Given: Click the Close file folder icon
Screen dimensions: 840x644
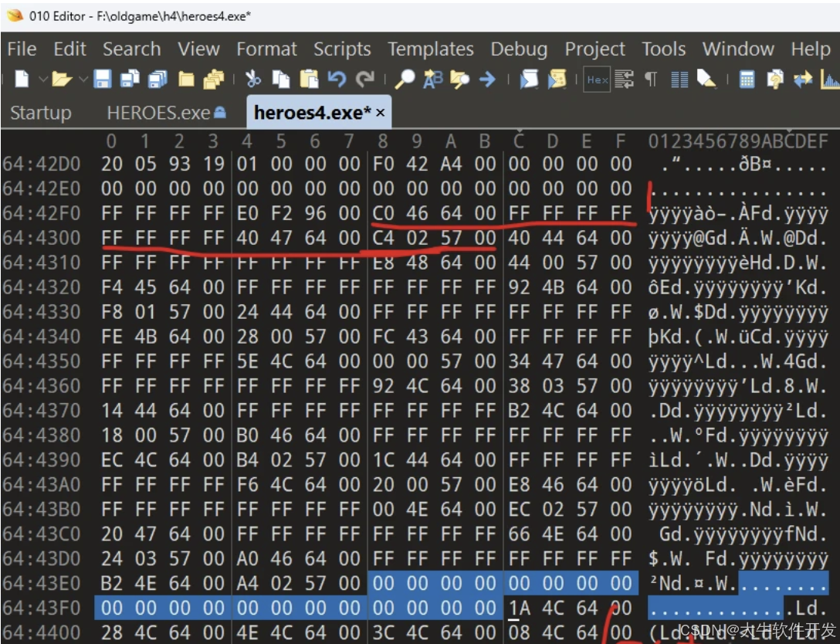Looking at the screenshot, I should pyautogui.click(x=186, y=80).
